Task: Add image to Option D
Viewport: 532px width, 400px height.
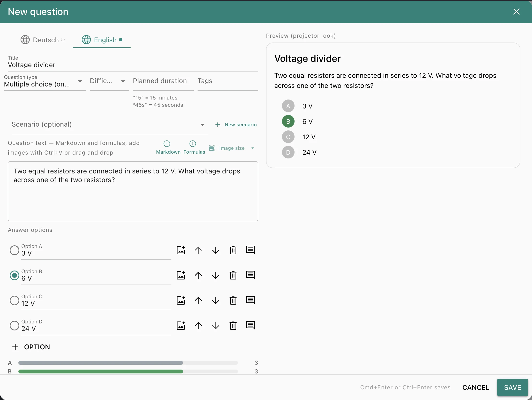Action: [181, 326]
